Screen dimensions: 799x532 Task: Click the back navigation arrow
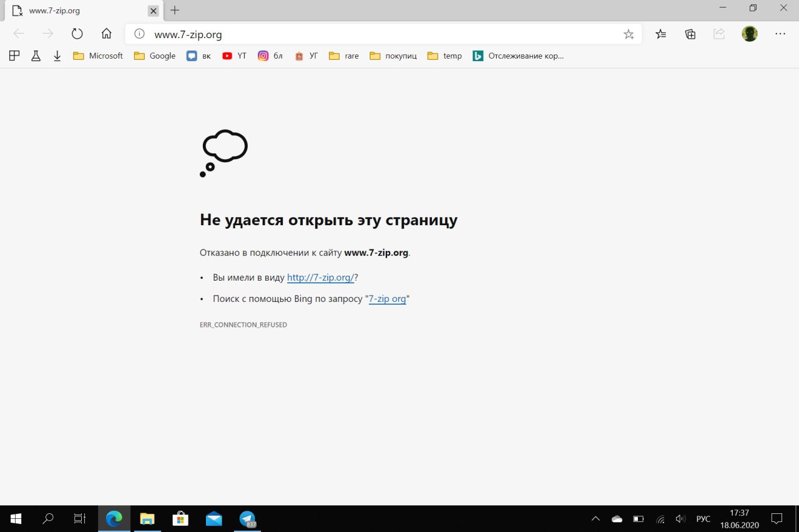pyautogui.click(x=19, y=34)
